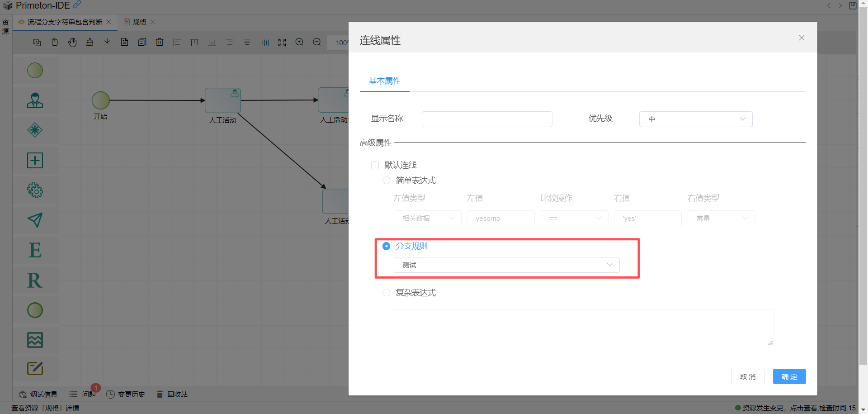Screen dimensions: 868x414
Task: Enable the 默认连线 checkbox
Action: click(375, 165)
